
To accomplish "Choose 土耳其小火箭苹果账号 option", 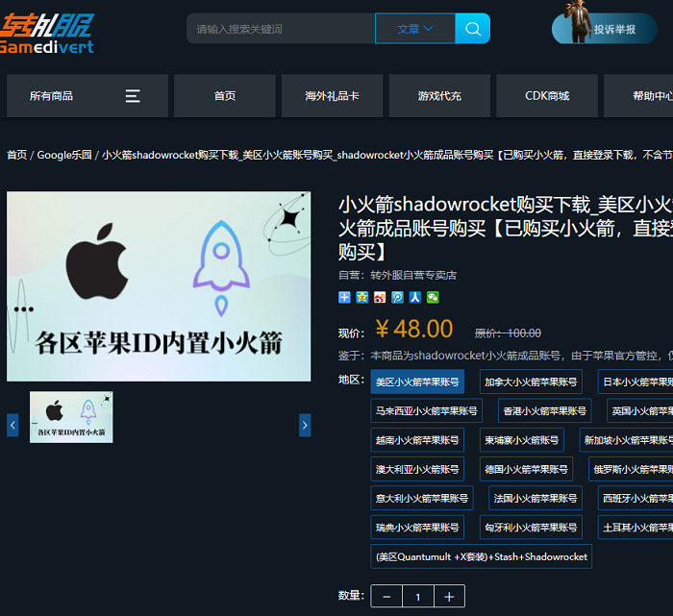I will 636,528.
